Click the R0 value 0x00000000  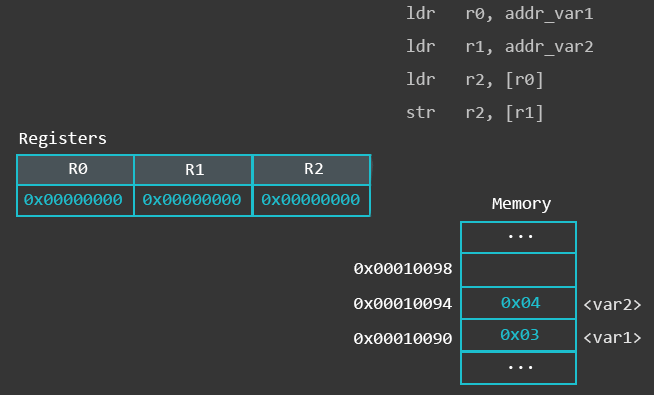pos(73,200)
